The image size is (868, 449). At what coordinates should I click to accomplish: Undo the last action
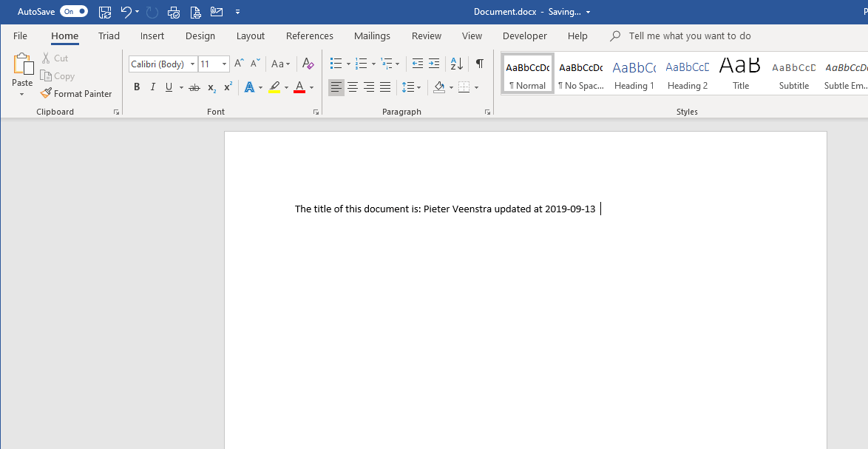pos(126,12)
